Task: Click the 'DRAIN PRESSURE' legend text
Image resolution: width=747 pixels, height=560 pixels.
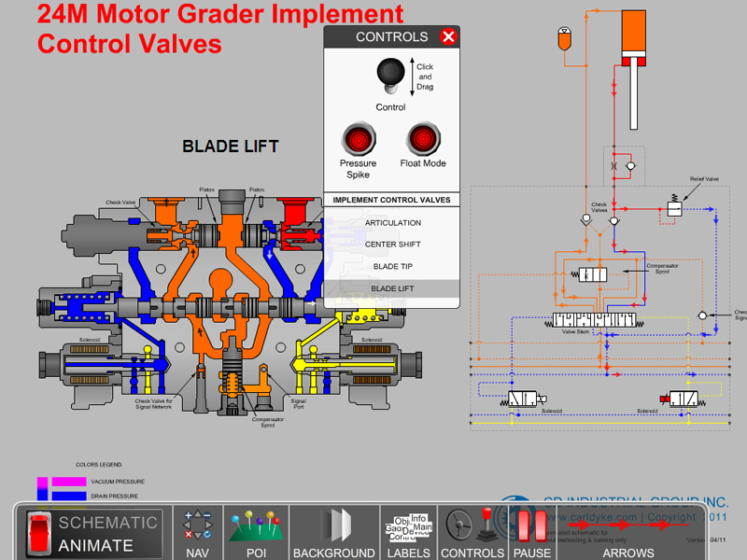Action: pyautogui.click(x=114, y=497)
